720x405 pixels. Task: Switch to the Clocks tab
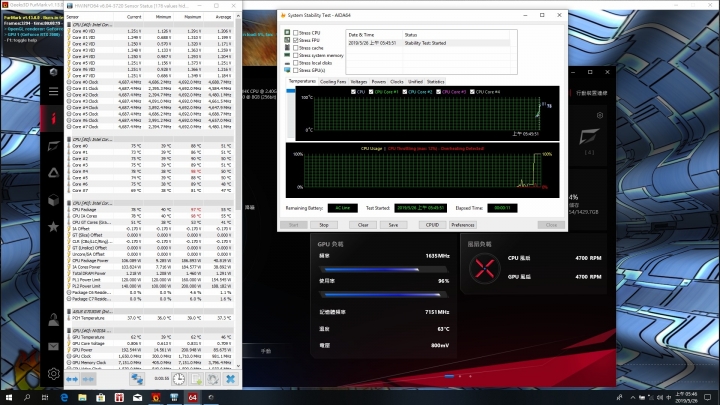(397, 82)
